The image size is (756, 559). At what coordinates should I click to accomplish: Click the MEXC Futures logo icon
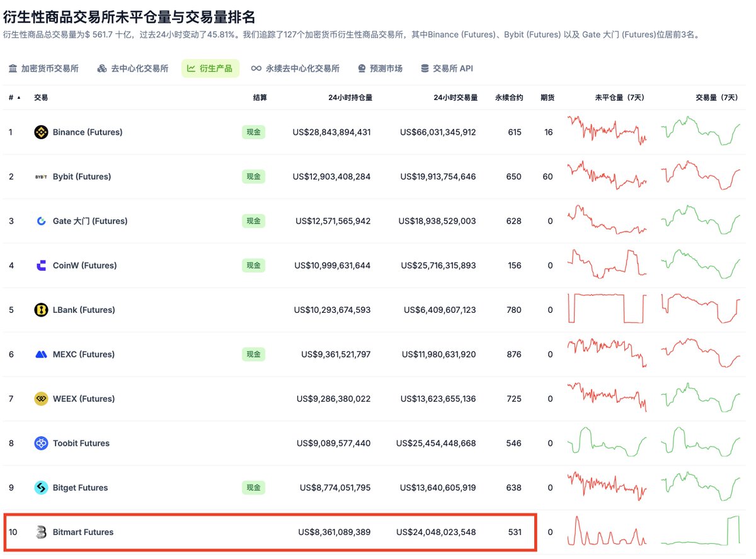click(x=41, y=354)
